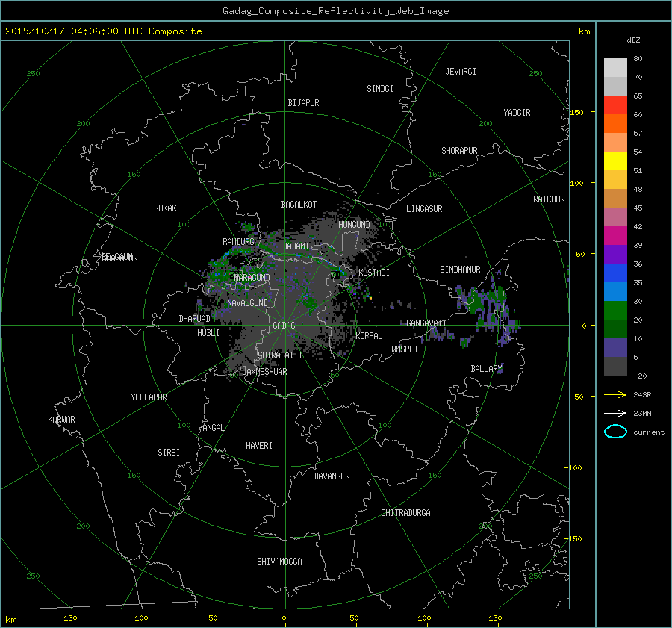The height and width of the screenshot is (628, 672).
Task: Click the 'km' label at bottom-left corner
Action: click(11, 620)
